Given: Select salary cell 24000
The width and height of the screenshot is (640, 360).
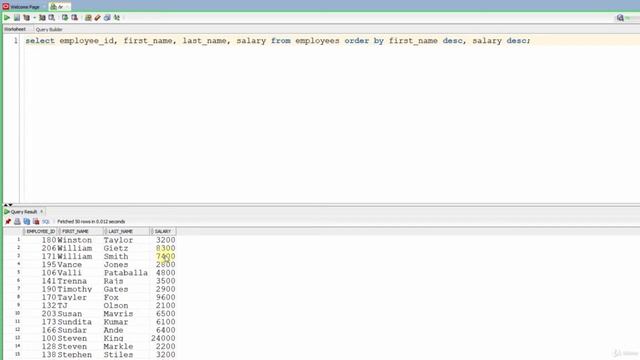Looking at the screenshot, I should point(163,338).
